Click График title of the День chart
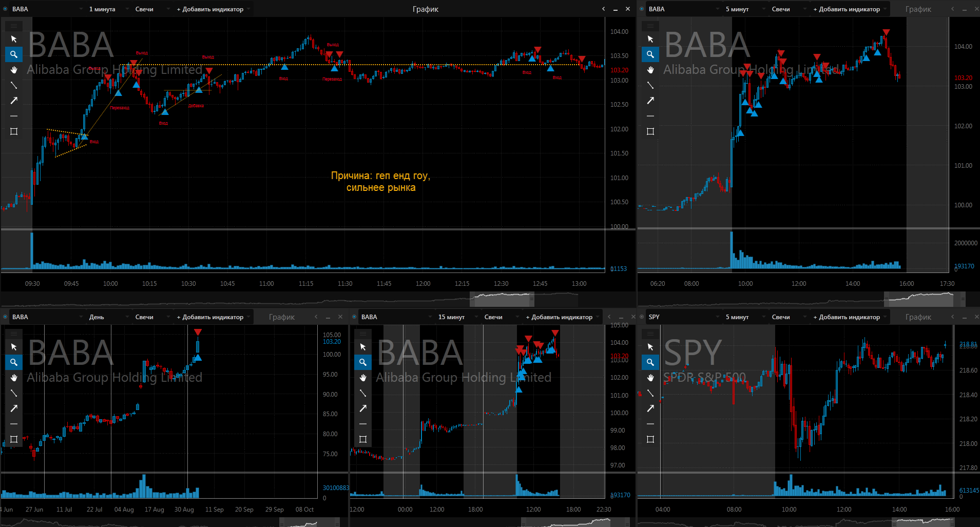The width and height of the screenshot is (980, 527). point(282,317)
